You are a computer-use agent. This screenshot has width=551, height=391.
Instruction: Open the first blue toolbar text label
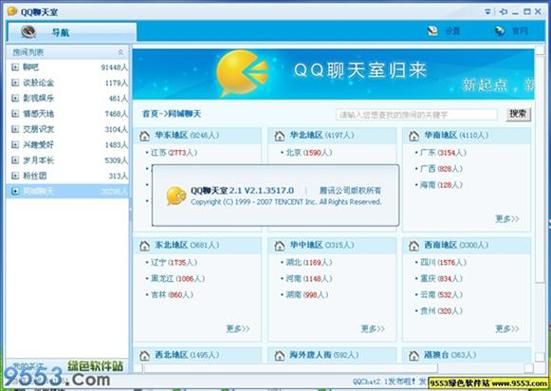click(x=452, y=31)
